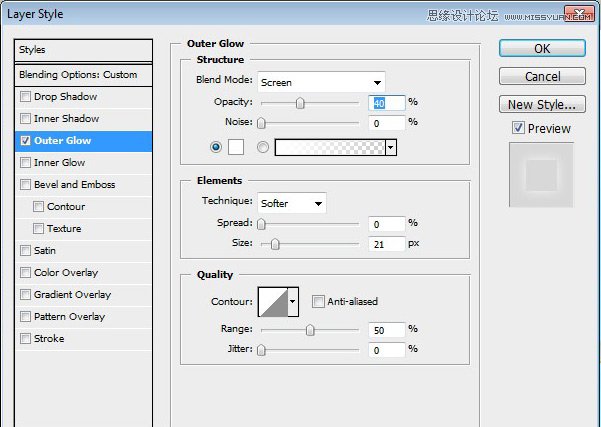Click the white glow color swatch
Viewport: 601px width, 427px height.
coord(236,146)
